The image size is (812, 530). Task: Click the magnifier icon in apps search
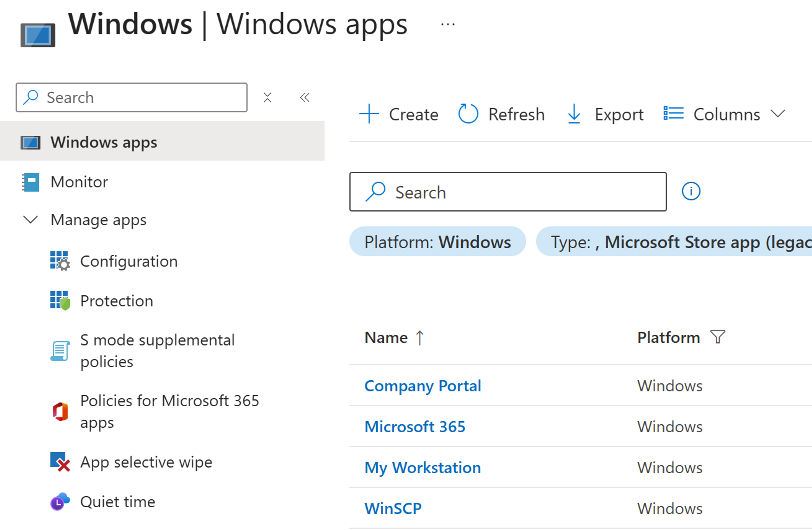375,192
